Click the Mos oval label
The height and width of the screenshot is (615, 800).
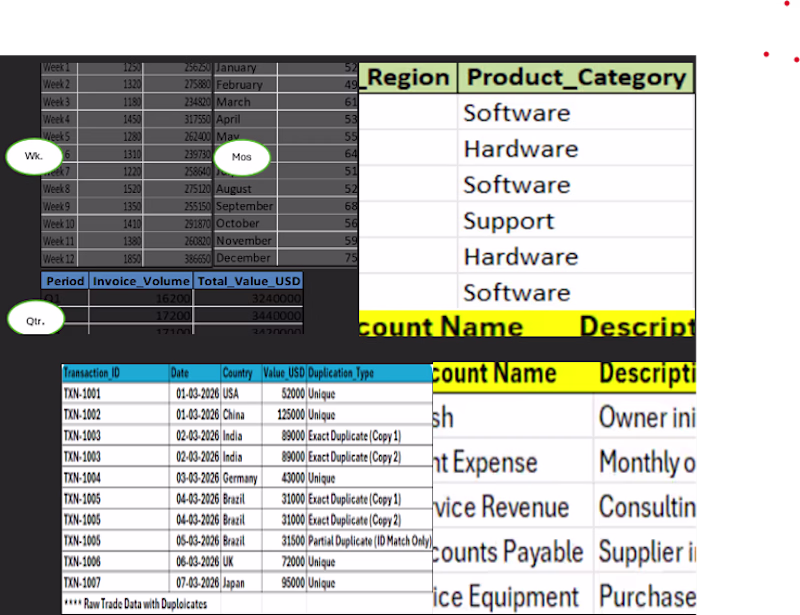coord(242,157)
